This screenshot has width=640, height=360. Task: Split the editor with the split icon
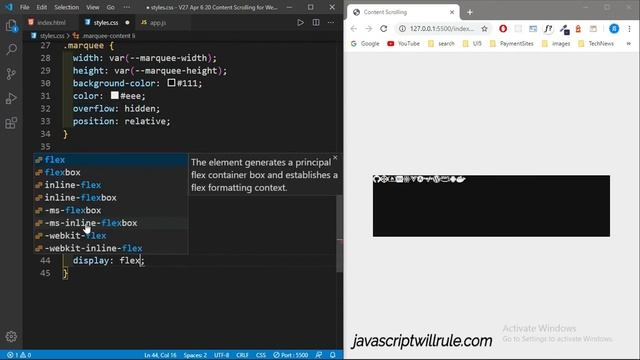[x=316, y=22]
